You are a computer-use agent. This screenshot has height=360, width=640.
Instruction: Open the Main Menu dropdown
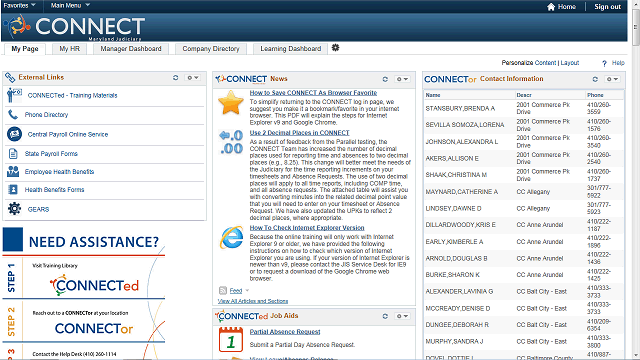tap(70, 5)
